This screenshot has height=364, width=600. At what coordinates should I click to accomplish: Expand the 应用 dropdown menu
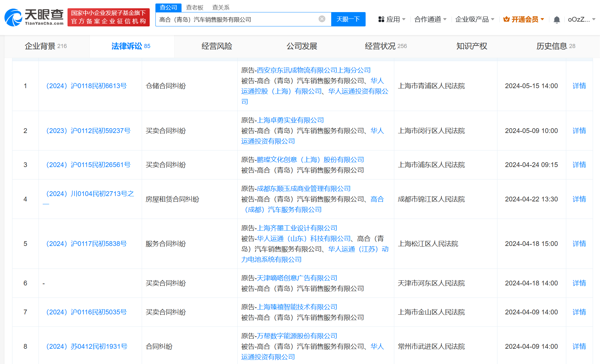tap(392, 19)
